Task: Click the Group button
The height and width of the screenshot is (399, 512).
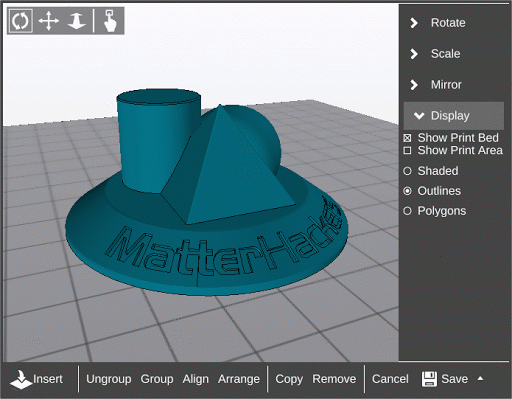Action: pos(157,379)
